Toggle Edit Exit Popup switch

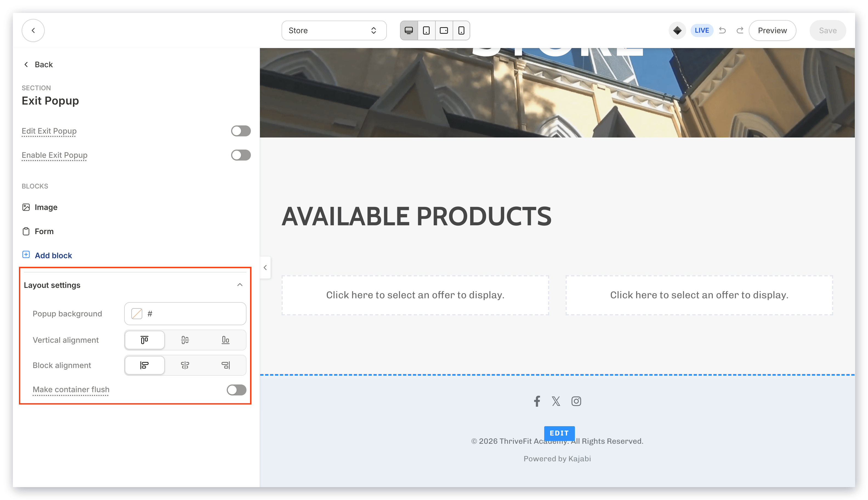coord(240,131)
